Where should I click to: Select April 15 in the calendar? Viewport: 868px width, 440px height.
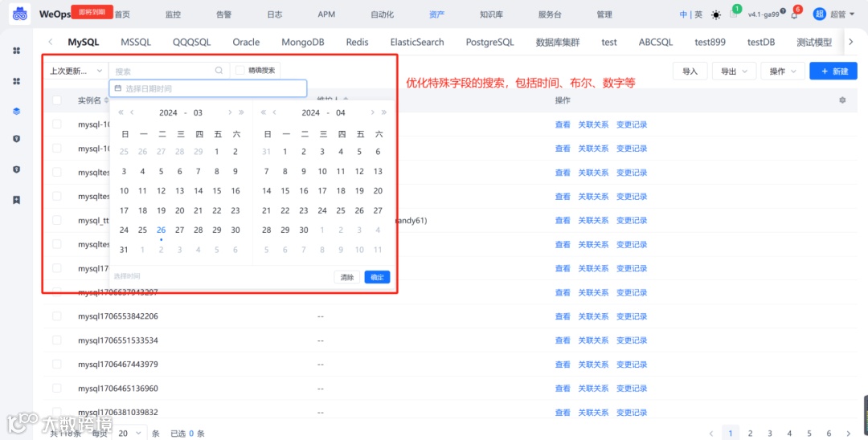(x=285, y=191)
